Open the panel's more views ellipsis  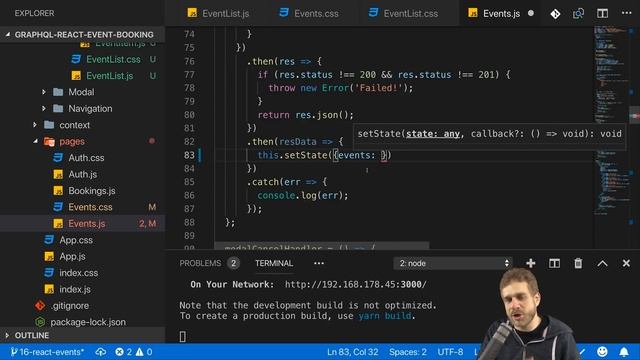(x=319, y=263)
